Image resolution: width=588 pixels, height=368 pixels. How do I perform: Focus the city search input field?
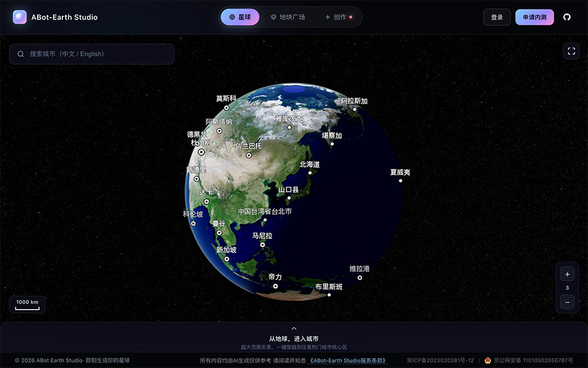(x=92, y=54)
